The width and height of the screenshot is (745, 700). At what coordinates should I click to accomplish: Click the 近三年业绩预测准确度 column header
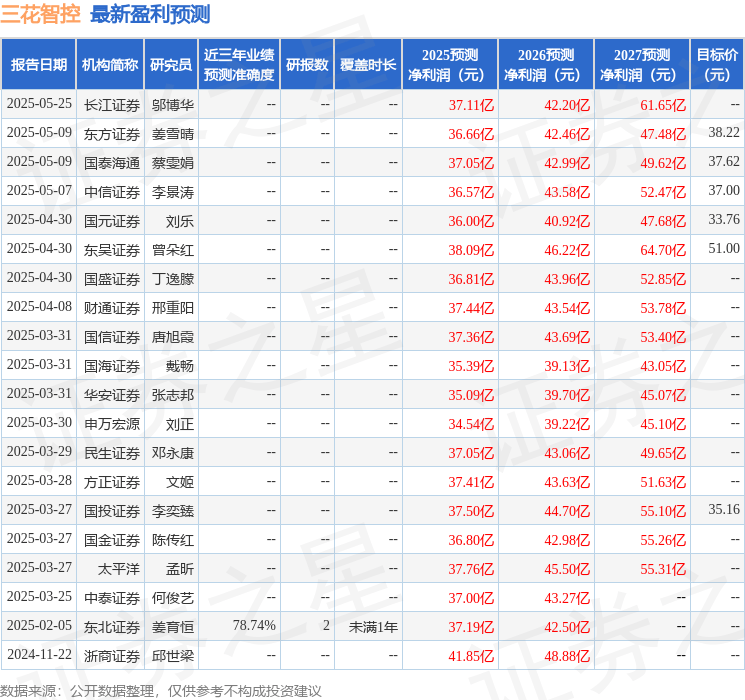coord(239,65)
